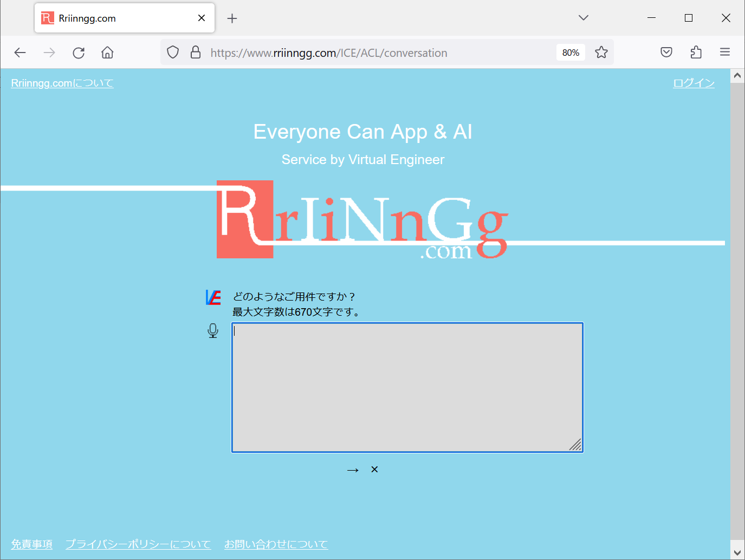
Task: Open the Firefox hamburger menu
Action: pyautogui.click(x=725, y=53)
